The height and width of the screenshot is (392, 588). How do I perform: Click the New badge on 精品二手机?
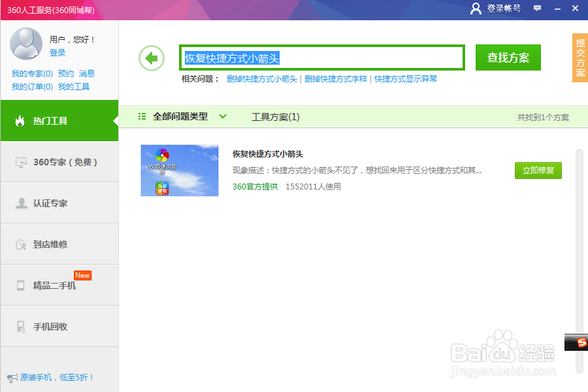pyautogui.click(x=82, y=275)
